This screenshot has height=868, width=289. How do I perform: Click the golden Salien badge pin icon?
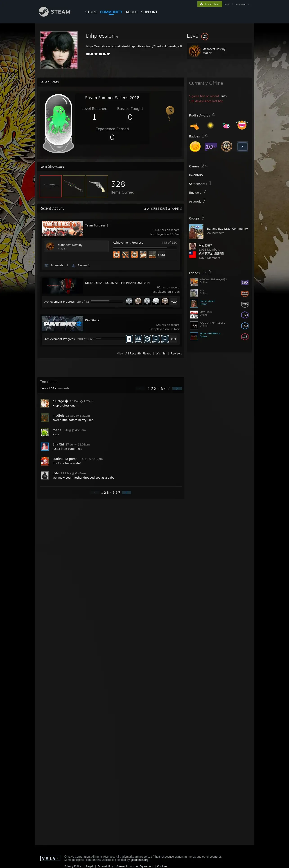(x=170, y=113)
